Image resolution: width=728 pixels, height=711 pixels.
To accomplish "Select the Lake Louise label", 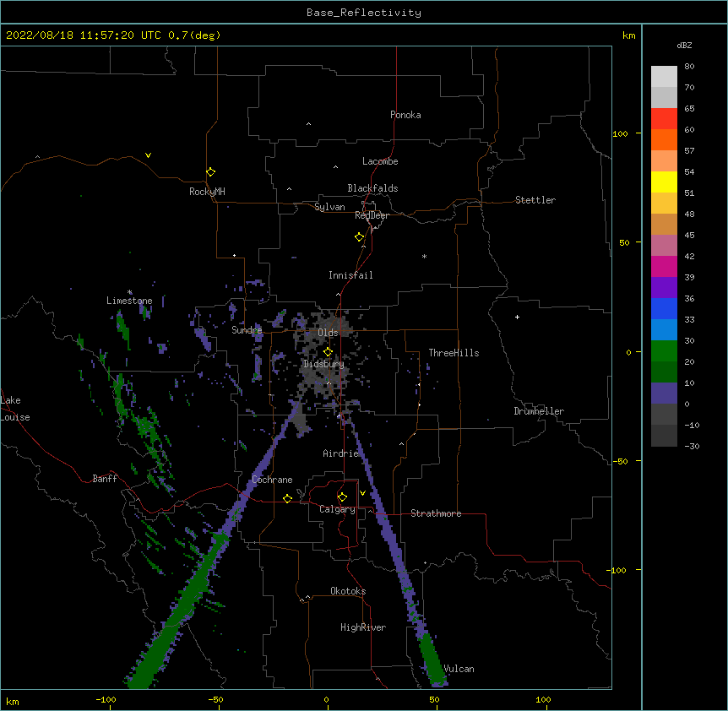I will (x=15, y=409).
